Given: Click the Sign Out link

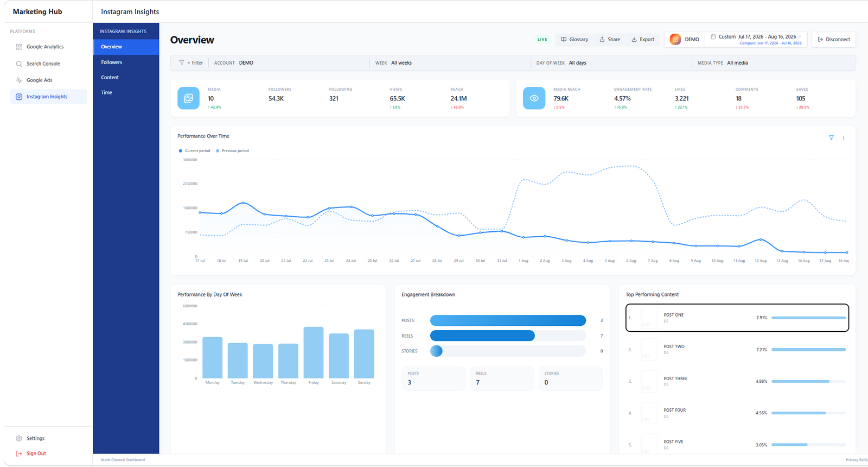Looking at the screenshot, I should [x=36, y=453].
